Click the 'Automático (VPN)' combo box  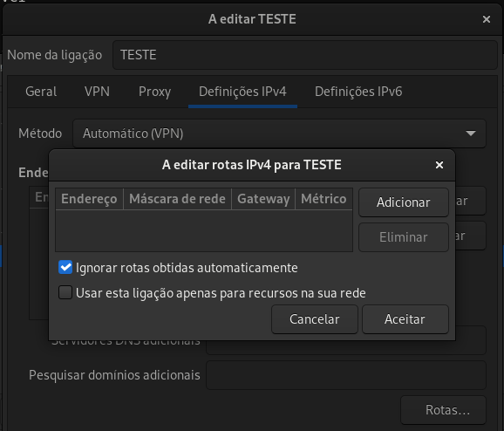click(279, 133)
